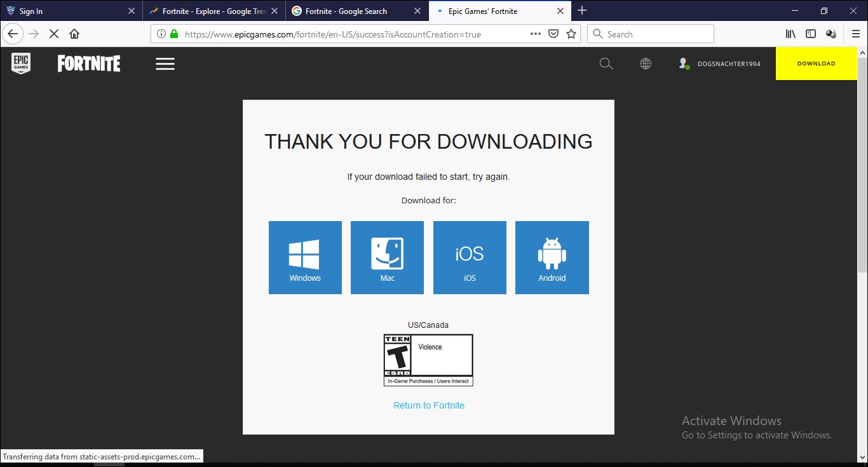The height and width of the screenshot is (467, 868).
Task: Show site information icon in address bar
Action: [161, 34]
